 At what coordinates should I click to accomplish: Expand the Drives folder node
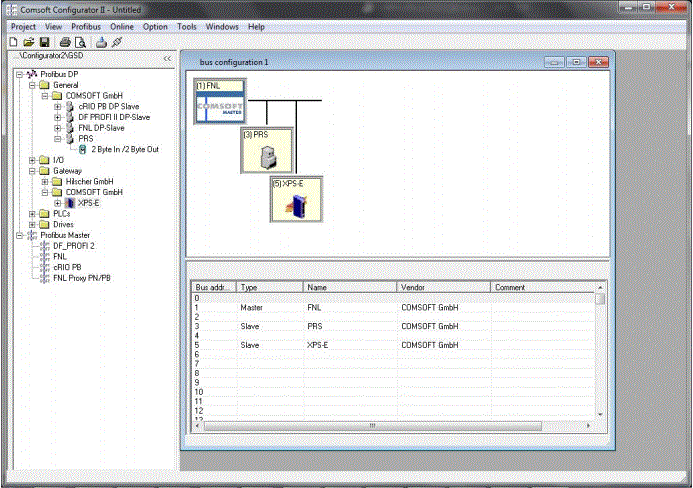pos(32,224)
